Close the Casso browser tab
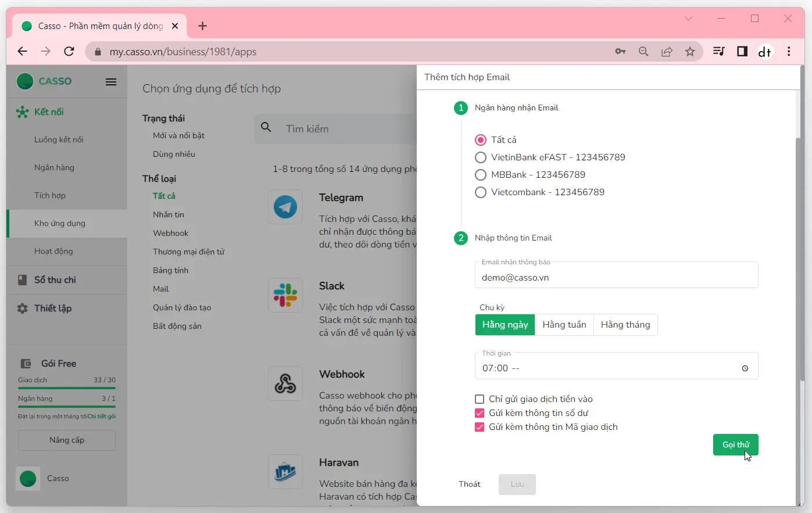 click(175, 26)
